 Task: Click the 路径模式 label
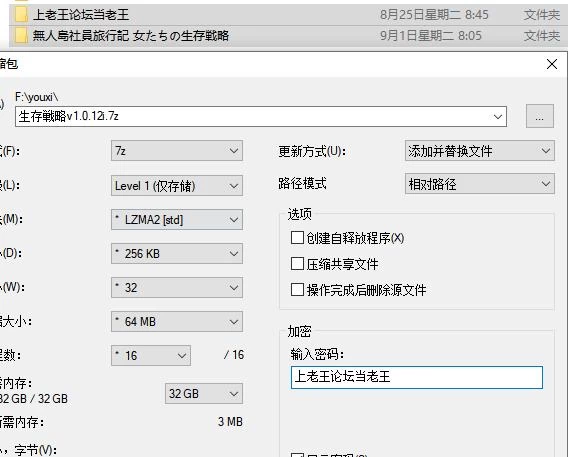(302, 183)
